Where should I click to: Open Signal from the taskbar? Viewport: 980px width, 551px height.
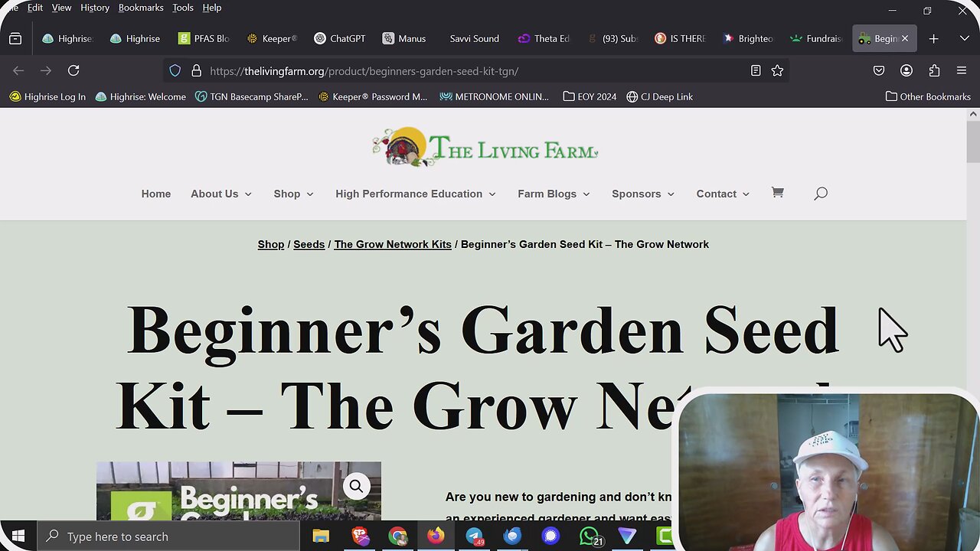(550, 536)
